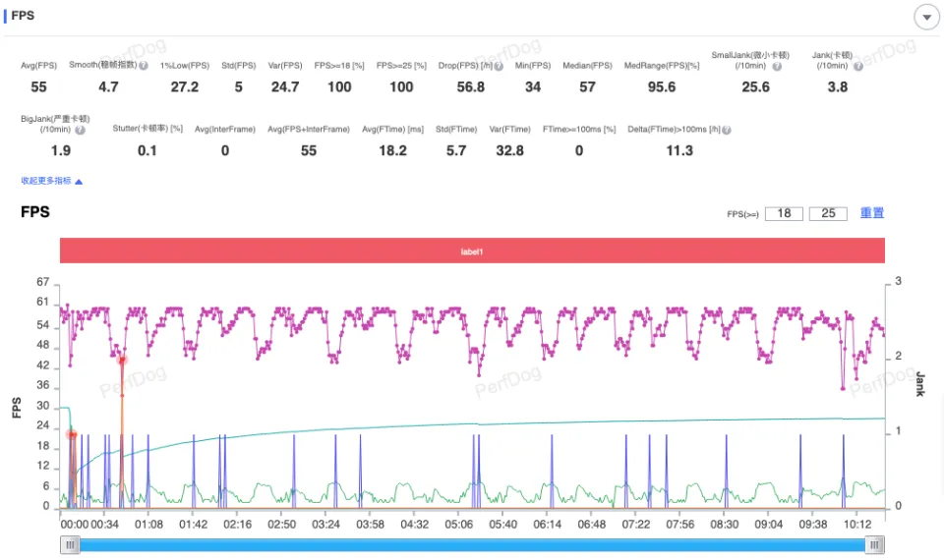Click the FPS threshold field showing 18

pyautogui.click(x=784, y=213)
